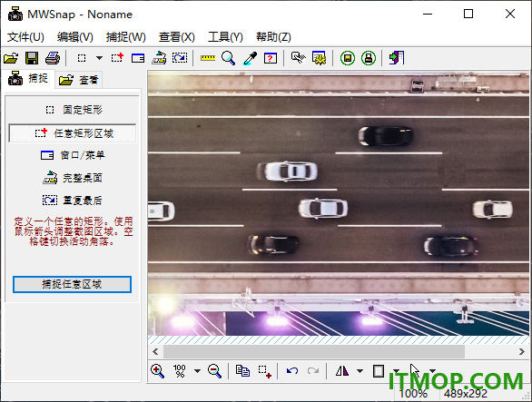Switch to the 查看 tab
Screen dimensions: 532x402
point(79,80)
